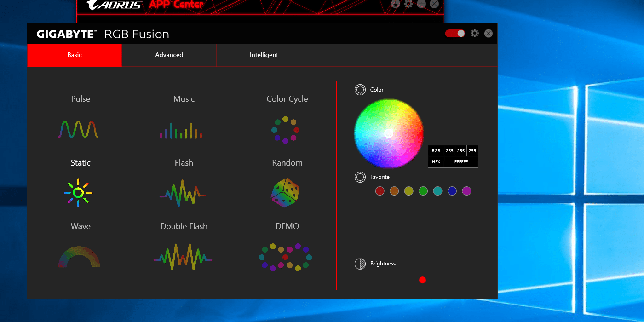Pick the teal favorite color swatch

point(437,191)
